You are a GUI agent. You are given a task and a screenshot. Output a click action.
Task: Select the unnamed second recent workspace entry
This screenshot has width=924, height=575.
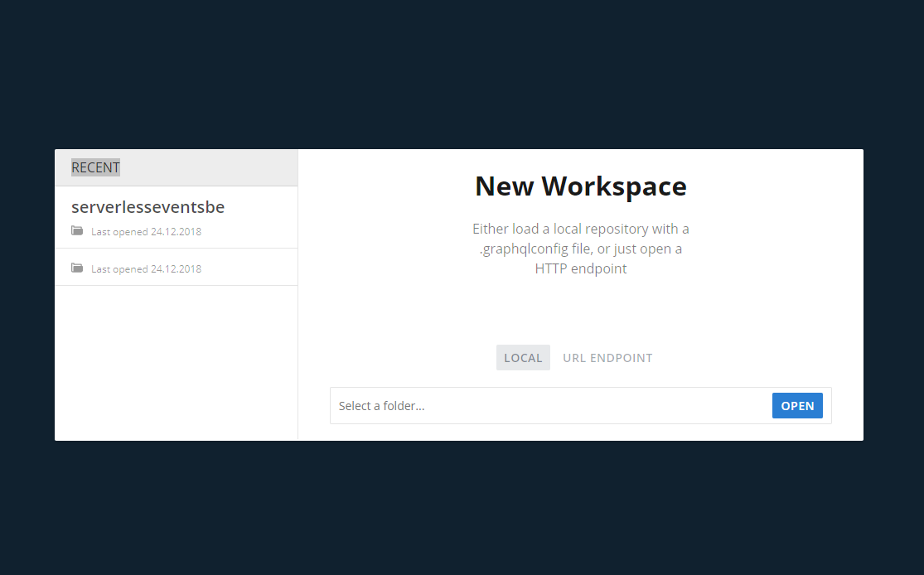(176, 266)
